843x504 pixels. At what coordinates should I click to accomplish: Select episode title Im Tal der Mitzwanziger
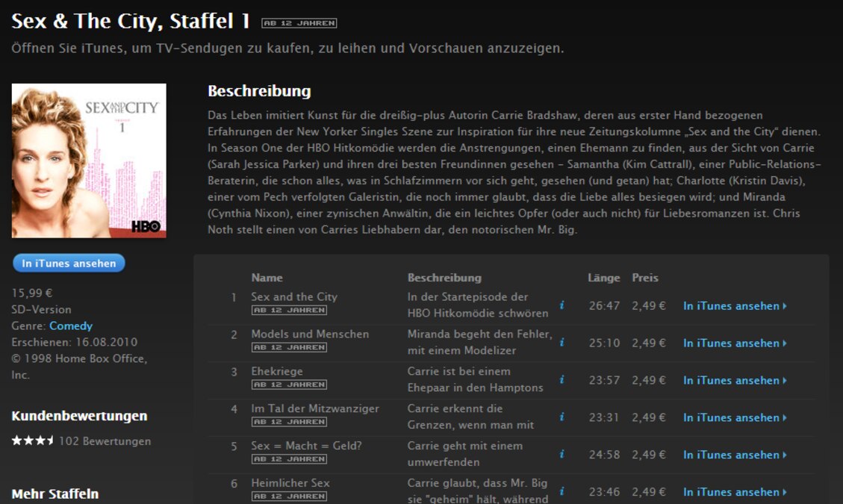click(x=315, y=408)
